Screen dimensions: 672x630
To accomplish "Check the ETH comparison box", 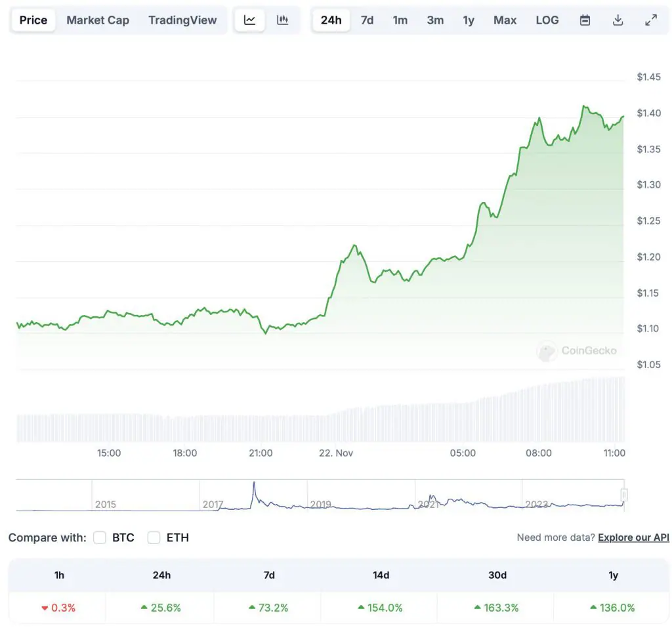I will point(154,537).
